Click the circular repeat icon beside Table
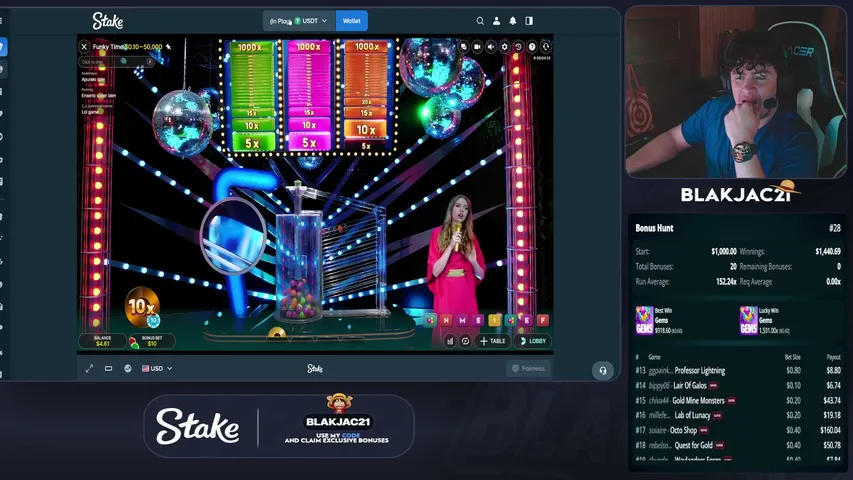Viewport: 853px width, 480px height. tap(465, 341)
